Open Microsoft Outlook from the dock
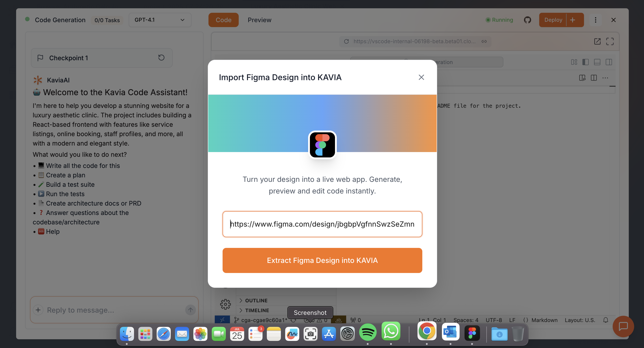Screen dimensions: 644x348 (x=451, y=331)
